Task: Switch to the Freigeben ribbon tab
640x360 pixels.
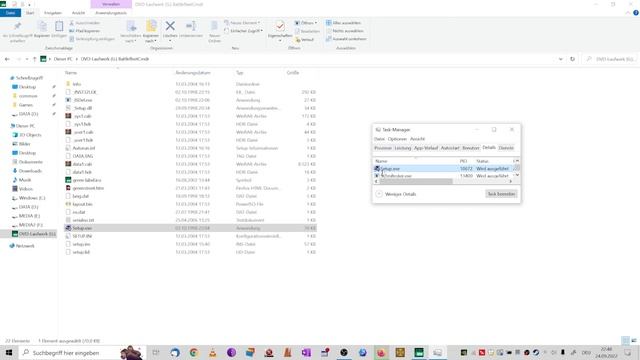Action: click(x=53, y=13)
